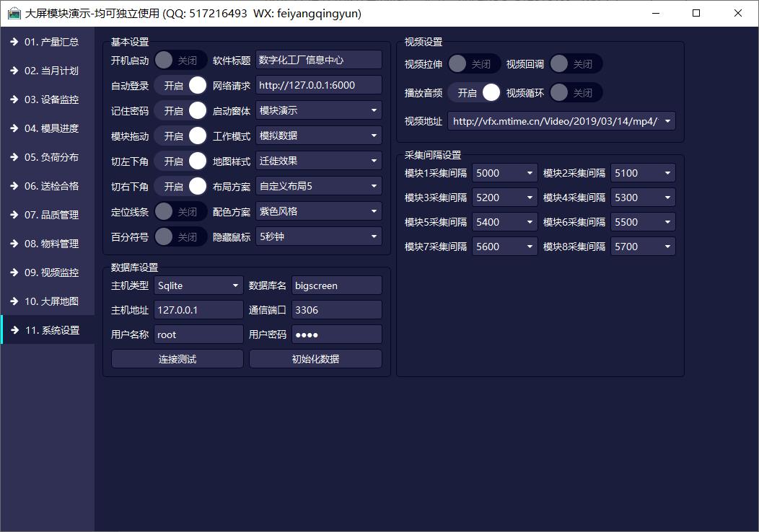
Task: Click the arrow icon beside 09. 视频监控
Action: tap(14, 272)
